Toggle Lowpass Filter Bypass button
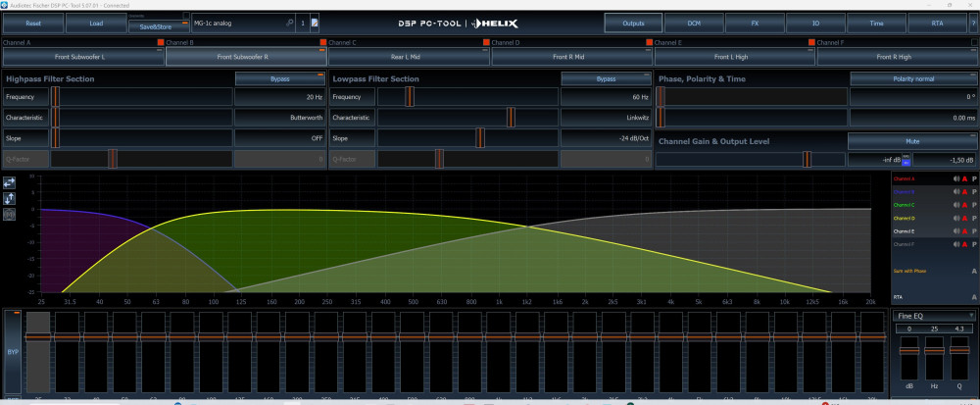 (x=606, y=78)
